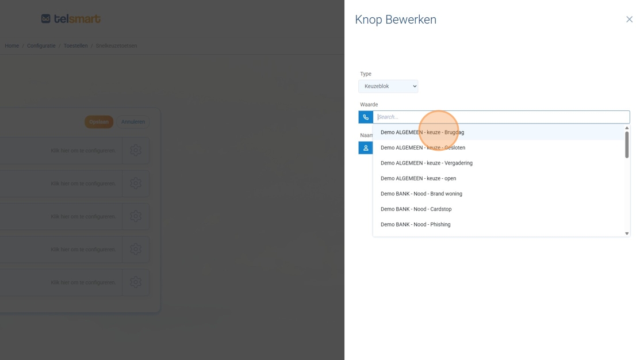
Task: Click the person icon beside Naam field
Action: click(366, 148)
